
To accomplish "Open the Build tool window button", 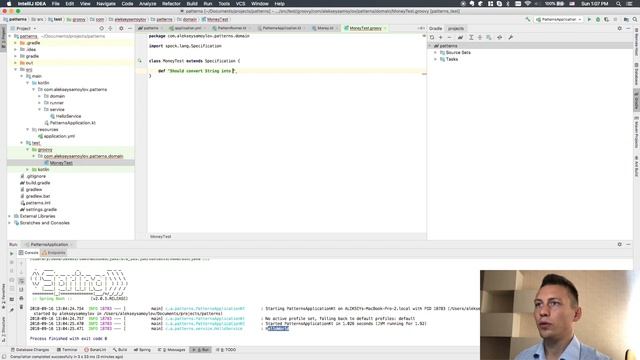I will (x=120, y=350).
